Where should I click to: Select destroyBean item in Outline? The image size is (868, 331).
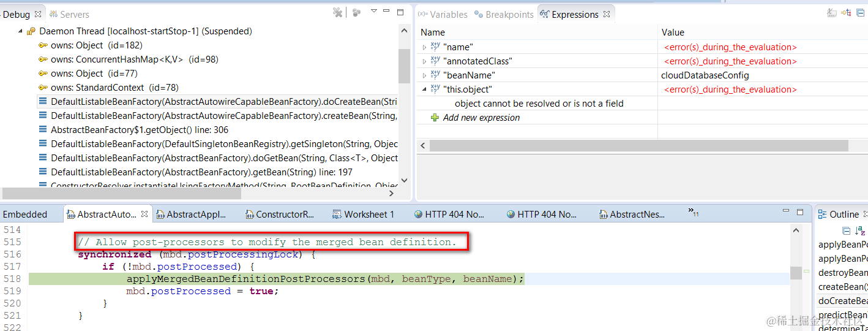842,273
